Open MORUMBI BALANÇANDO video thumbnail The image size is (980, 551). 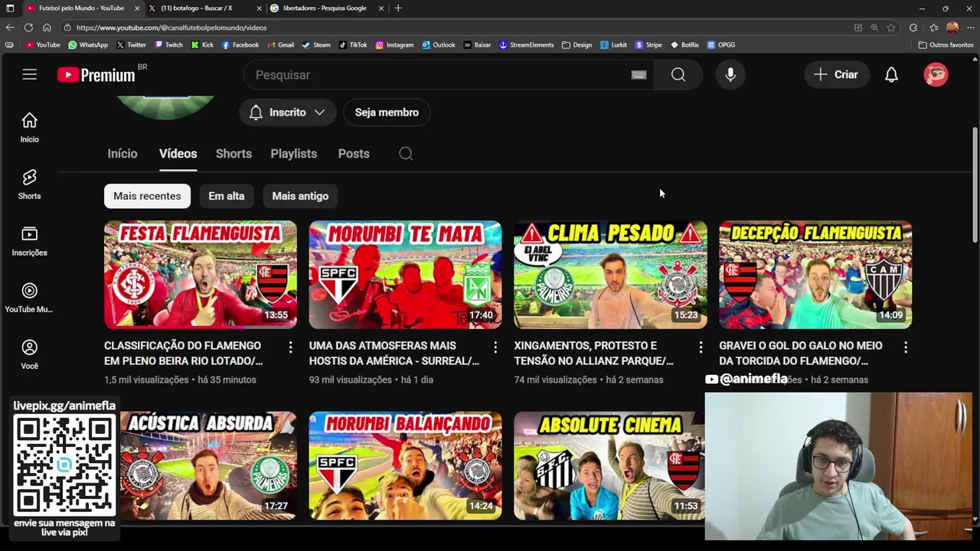406,466
